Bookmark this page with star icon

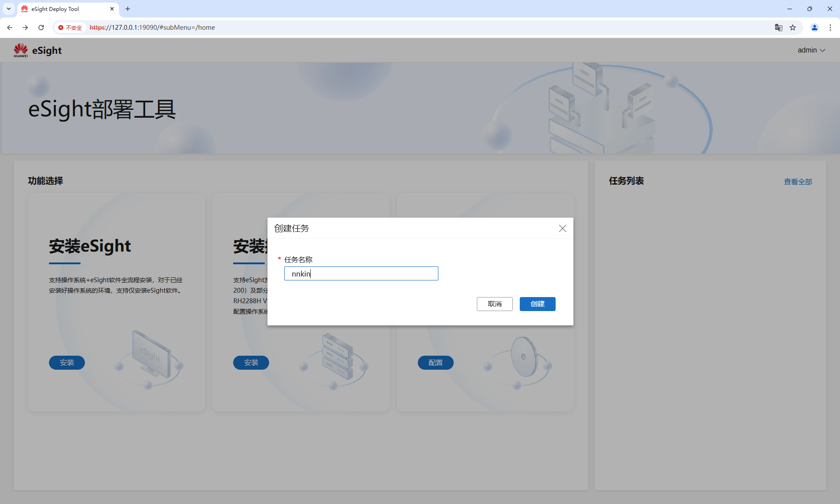793,28
